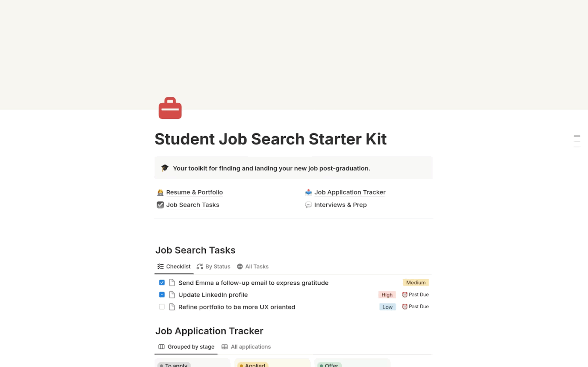Screen dimensions: 588x367
Task: Open the All applications tab
Action: pos(246,347)
